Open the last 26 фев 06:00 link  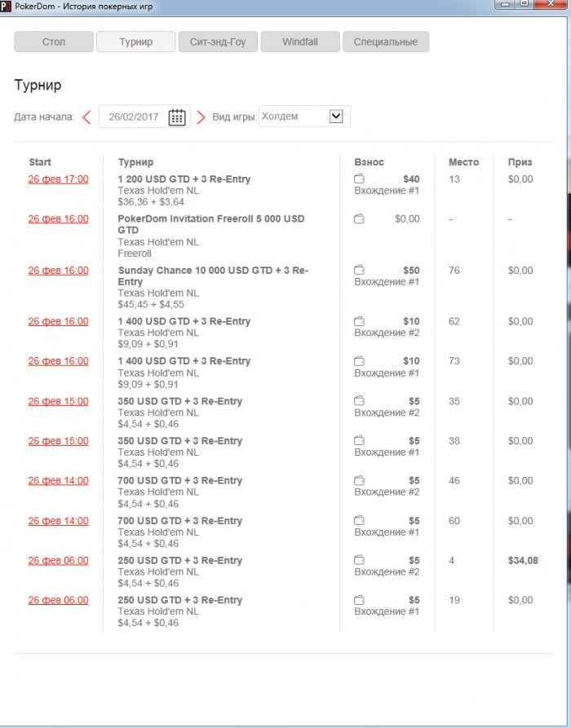59,601
